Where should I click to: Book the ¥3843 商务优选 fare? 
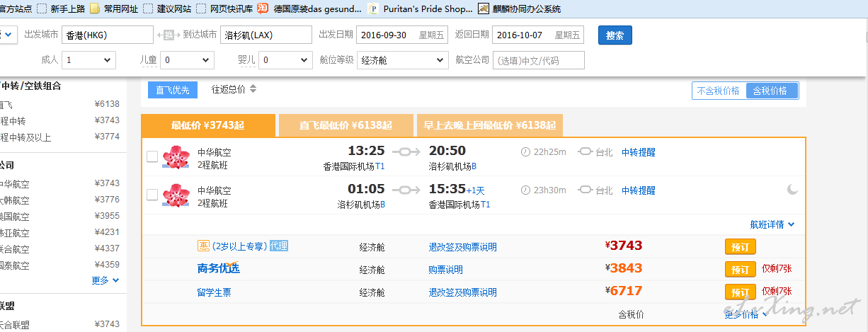pos(740,270)
